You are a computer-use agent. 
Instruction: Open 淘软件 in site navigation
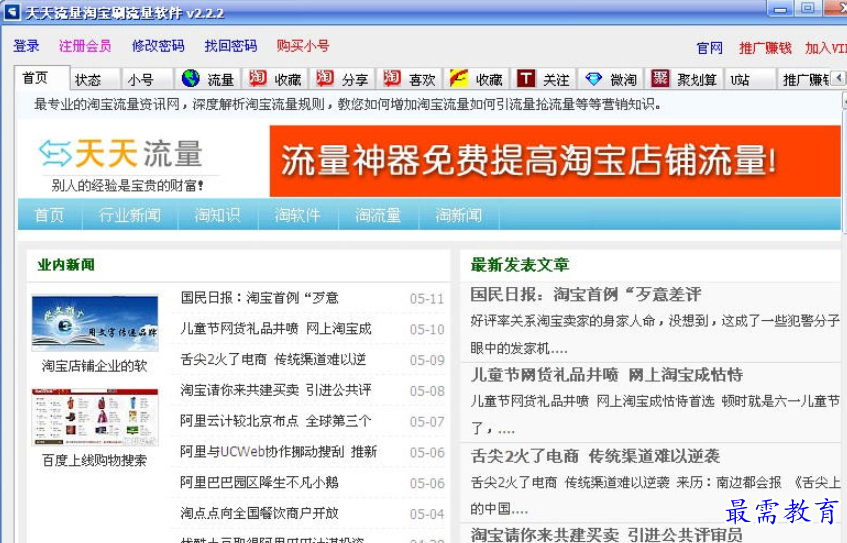point(298,215)
